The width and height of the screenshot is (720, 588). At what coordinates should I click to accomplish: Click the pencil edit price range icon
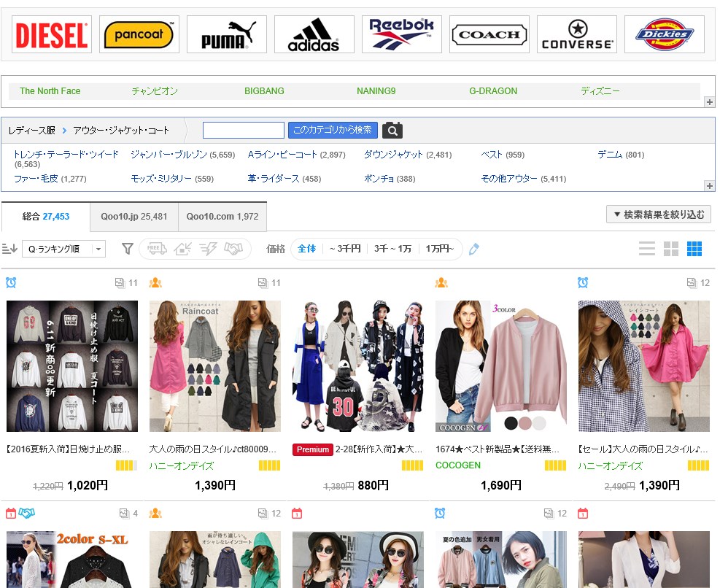[x=474, y=249]
